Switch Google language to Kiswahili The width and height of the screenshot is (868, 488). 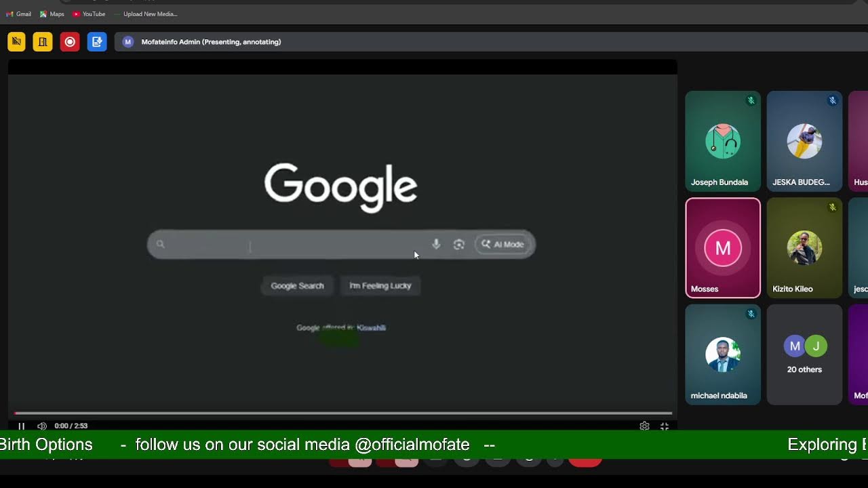coord(371,327)
